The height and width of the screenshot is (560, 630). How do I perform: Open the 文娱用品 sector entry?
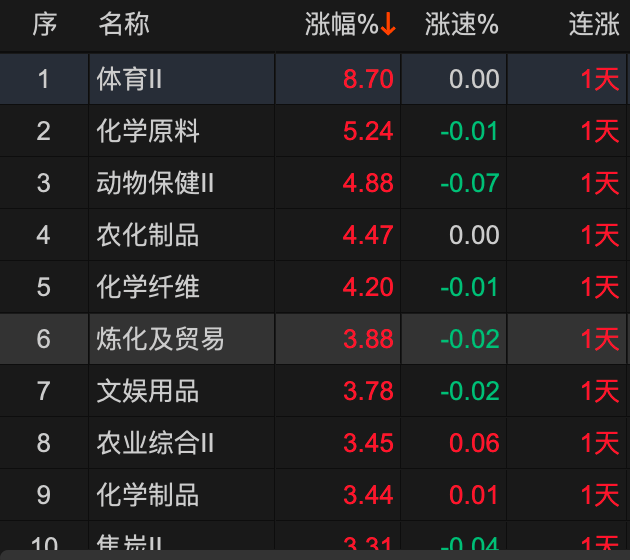click(x=148, y=391)
